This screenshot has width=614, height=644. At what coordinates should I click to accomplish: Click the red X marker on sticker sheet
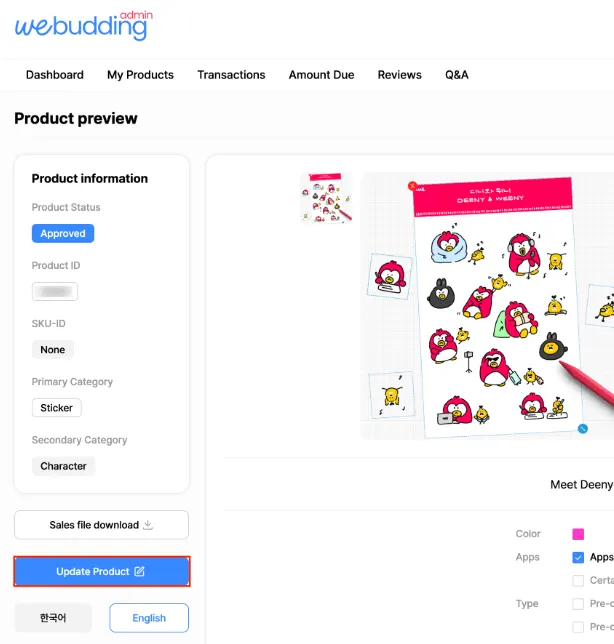tap(412, 186)
